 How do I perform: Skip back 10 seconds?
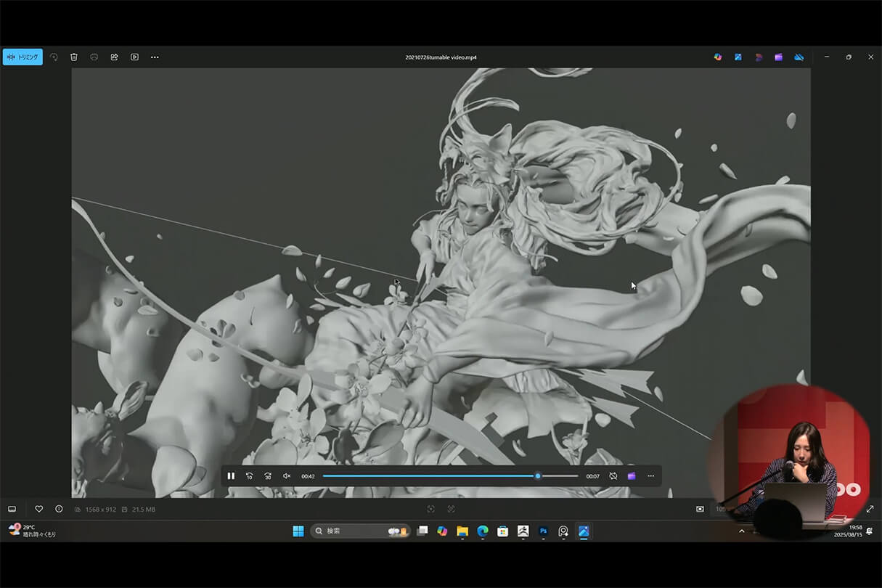249,476
